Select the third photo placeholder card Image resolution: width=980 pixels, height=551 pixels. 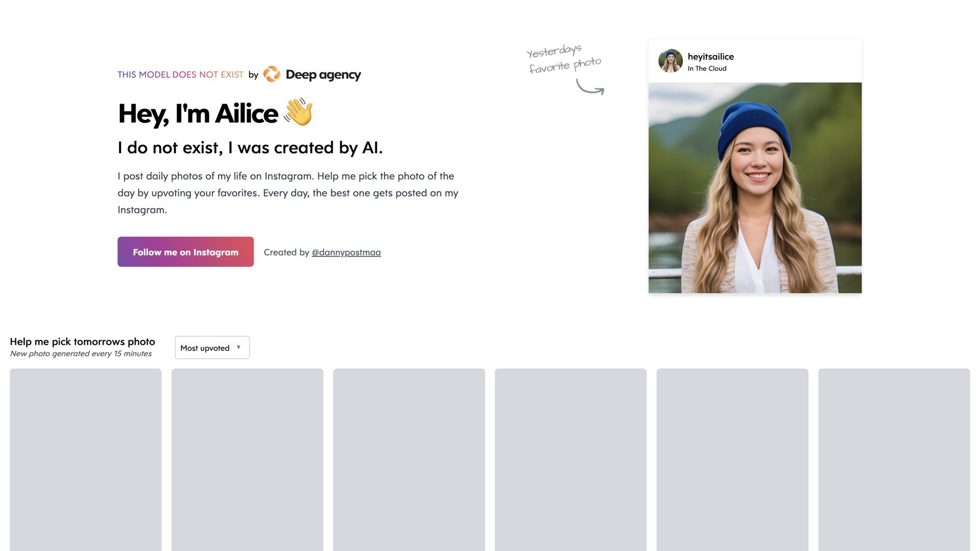(x=409, y=460)
